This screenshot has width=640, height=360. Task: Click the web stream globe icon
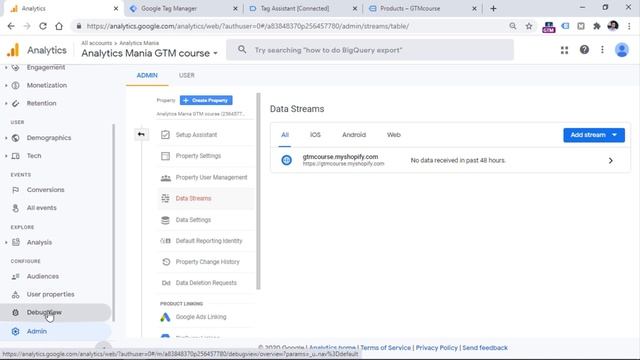(x=287, y=160)
